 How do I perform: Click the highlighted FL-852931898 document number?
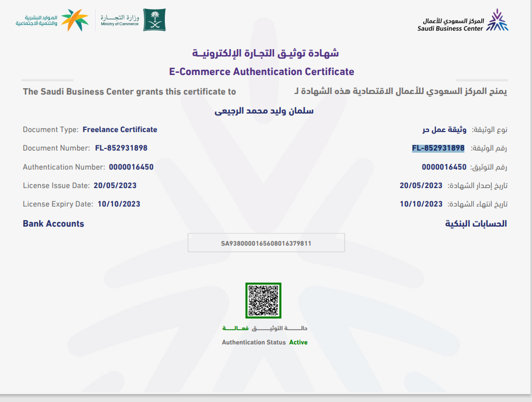point(438,148)
